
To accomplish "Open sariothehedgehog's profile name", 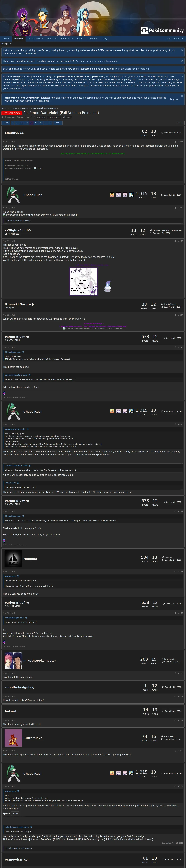I will (x=20, y=687).
